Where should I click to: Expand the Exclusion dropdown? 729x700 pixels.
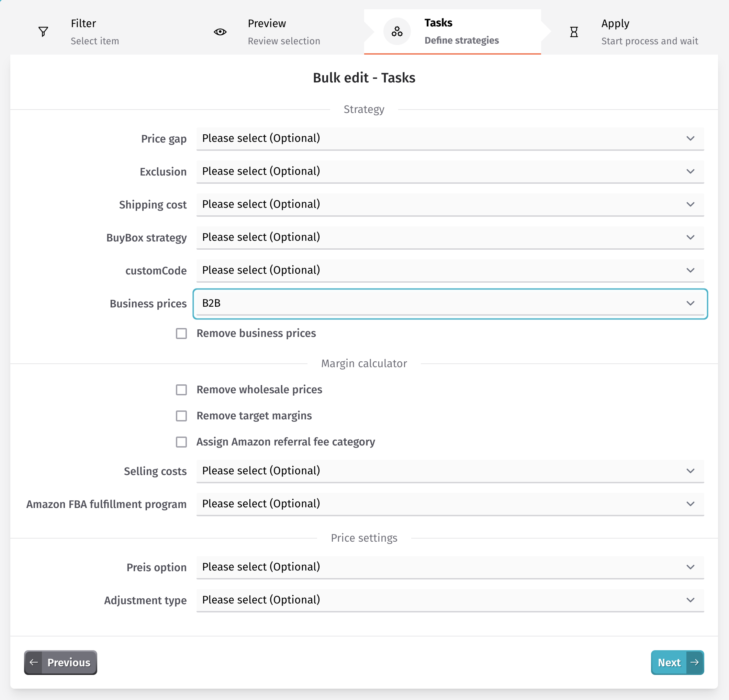coord(450,171)
